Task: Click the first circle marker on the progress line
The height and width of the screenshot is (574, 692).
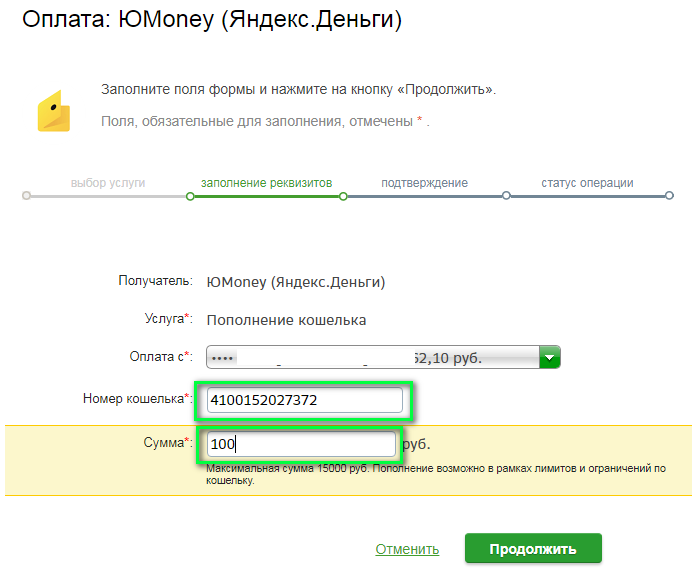Action: 26,197
